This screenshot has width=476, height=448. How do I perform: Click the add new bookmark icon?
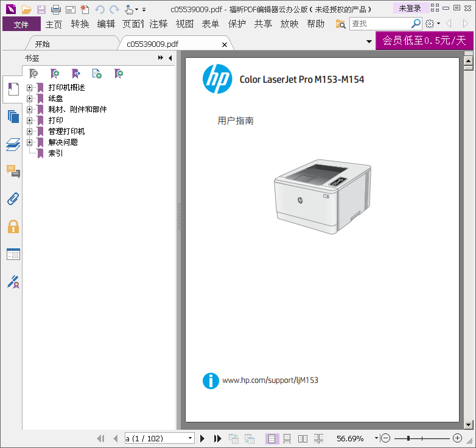tap(54, 74)
